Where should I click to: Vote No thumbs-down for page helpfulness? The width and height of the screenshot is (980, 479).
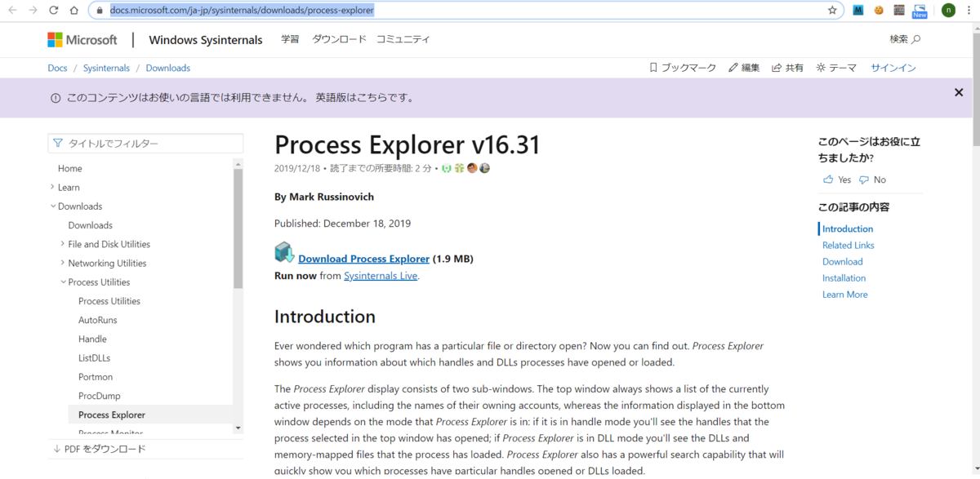pos(872,180)
